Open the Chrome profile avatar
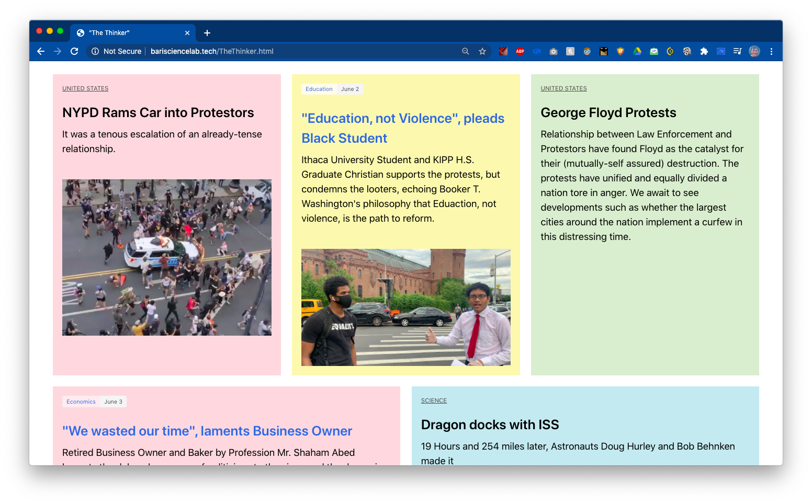The width and height of the screenshot is (812, 504). tap(754, 51)
